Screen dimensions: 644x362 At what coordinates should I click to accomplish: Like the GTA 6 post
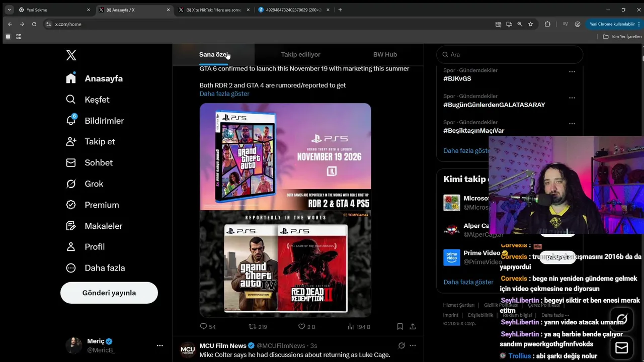click(x=306, y=326)
